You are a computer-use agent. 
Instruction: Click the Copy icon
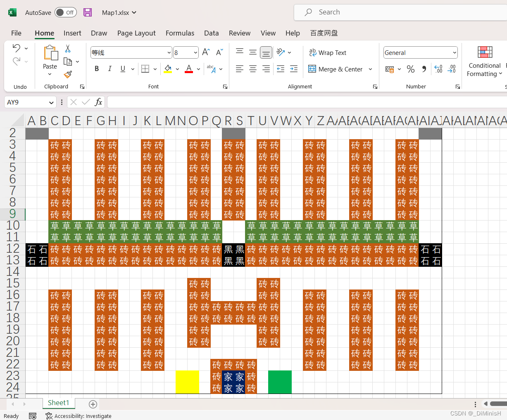coord(68,62)
